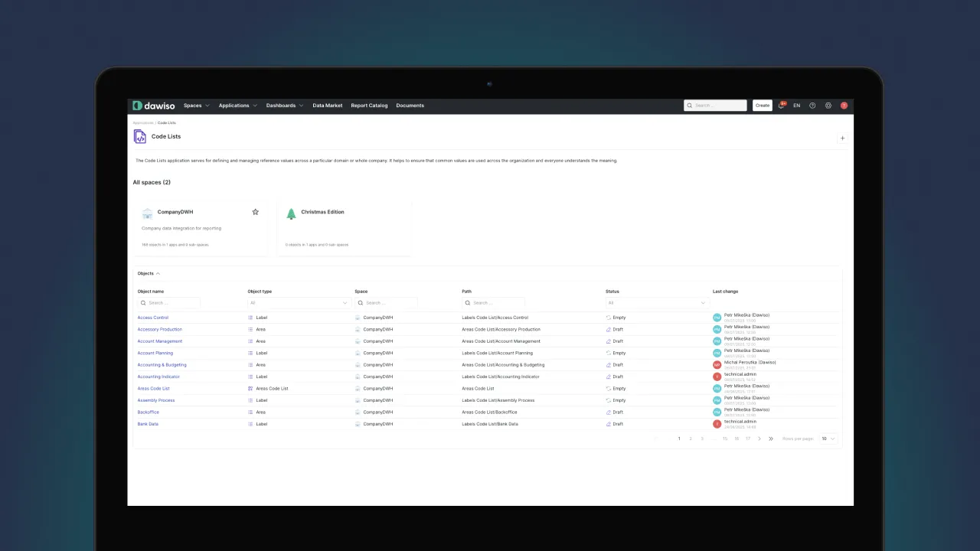Open the Dashboards dropdown menu
The width and height of the screenshot is (980, 551).
[285, 106]
